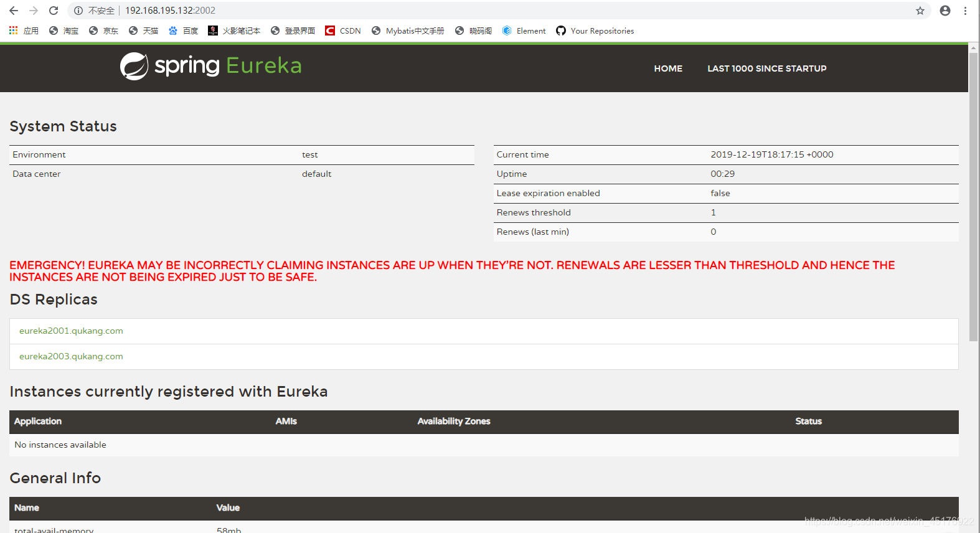Open the eureka2001.qukang.com replica link
980x533 pixels.
(71, 331)
